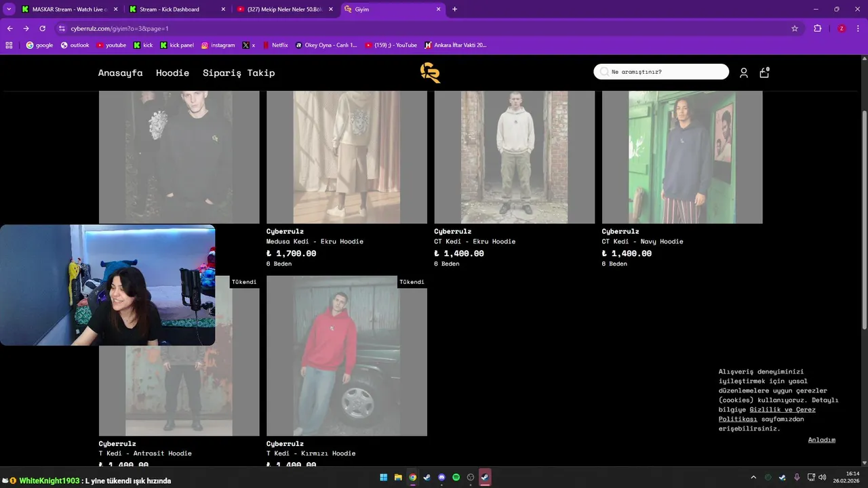Screen dimensions: 868x488
Task: Open instagram bookmark
Action: click(218, 45)
